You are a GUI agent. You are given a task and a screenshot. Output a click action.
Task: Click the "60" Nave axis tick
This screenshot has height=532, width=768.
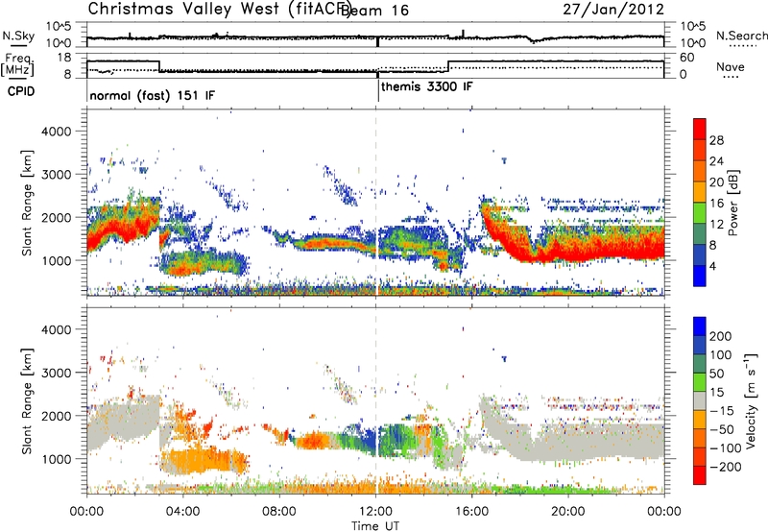[687, 58]
